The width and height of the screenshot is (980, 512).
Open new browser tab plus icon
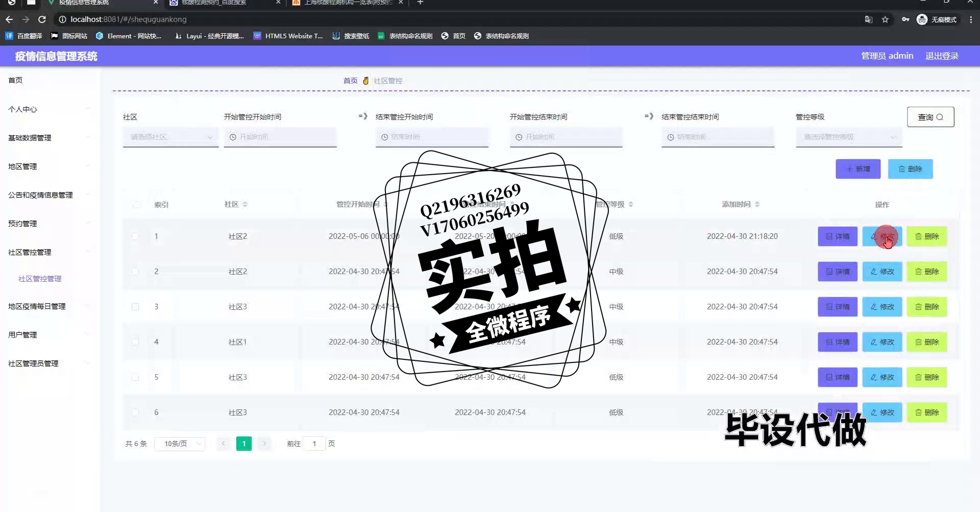click(420, 3)
